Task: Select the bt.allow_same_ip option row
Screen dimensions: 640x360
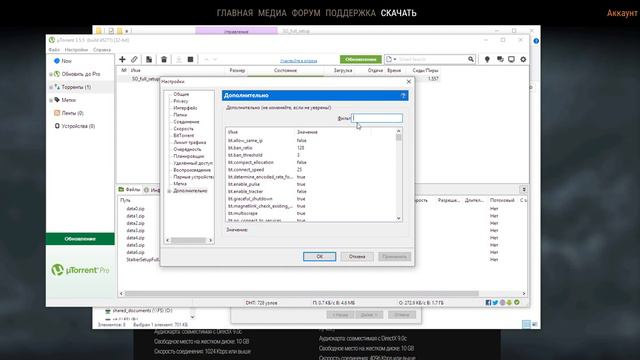Action: (311, 140)
